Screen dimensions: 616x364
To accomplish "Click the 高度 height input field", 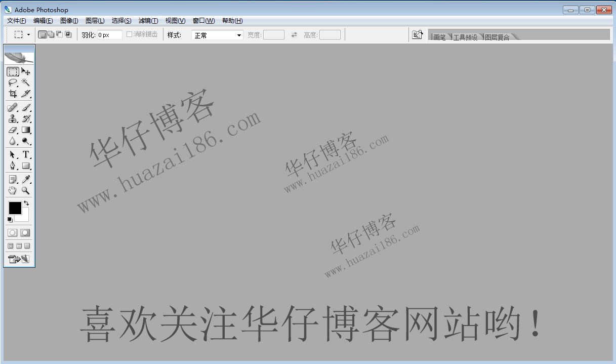I will [x=330, y=35].
